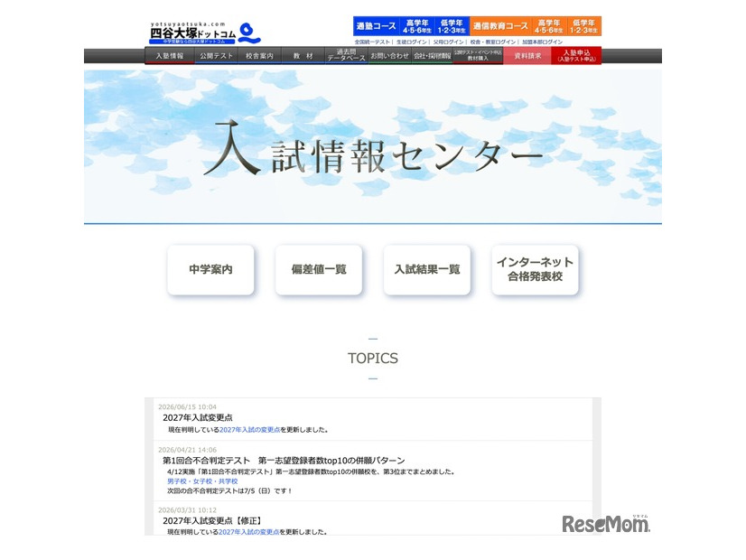Click the 2026/04/21 14:06 timestamp

coord(188,450)
